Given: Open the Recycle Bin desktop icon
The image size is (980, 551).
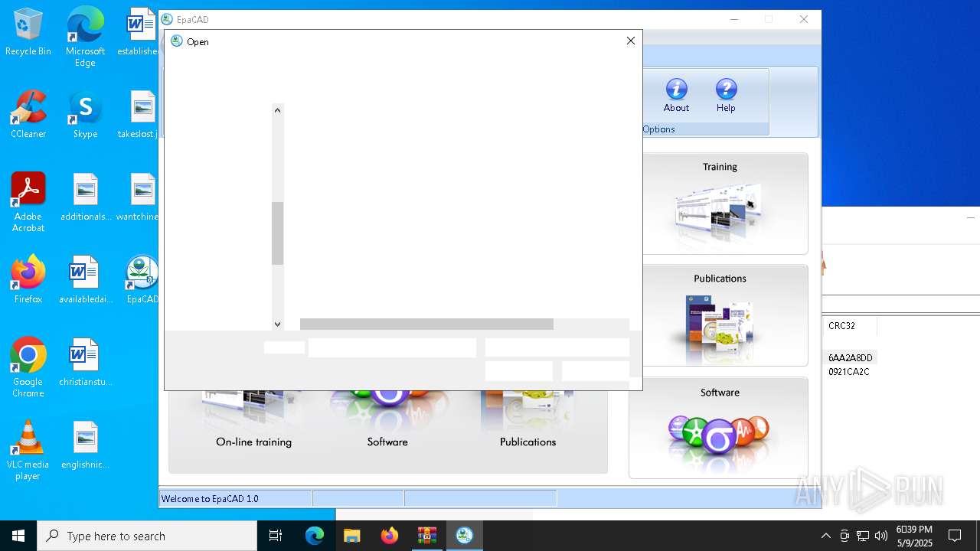Looking at the screenshot, I should tap(28, 32).
